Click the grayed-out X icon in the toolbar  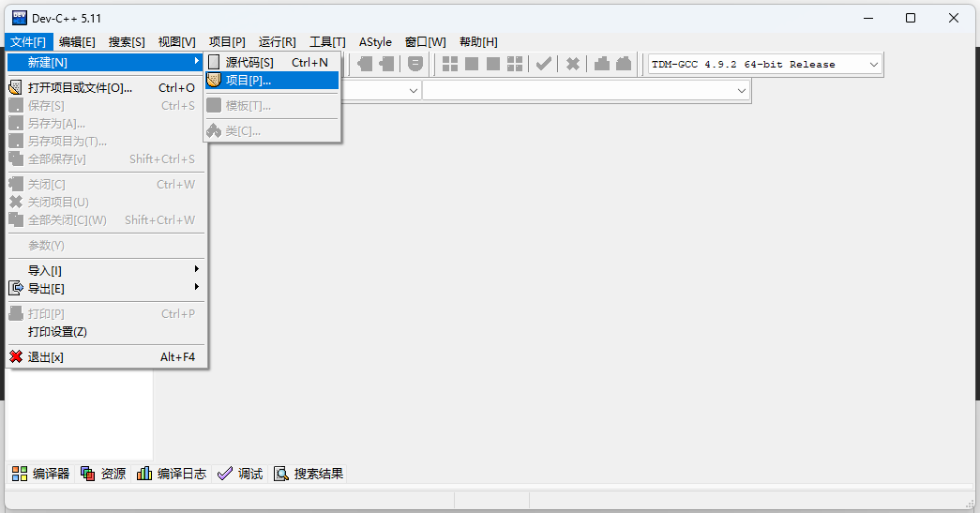click(572, 64)
